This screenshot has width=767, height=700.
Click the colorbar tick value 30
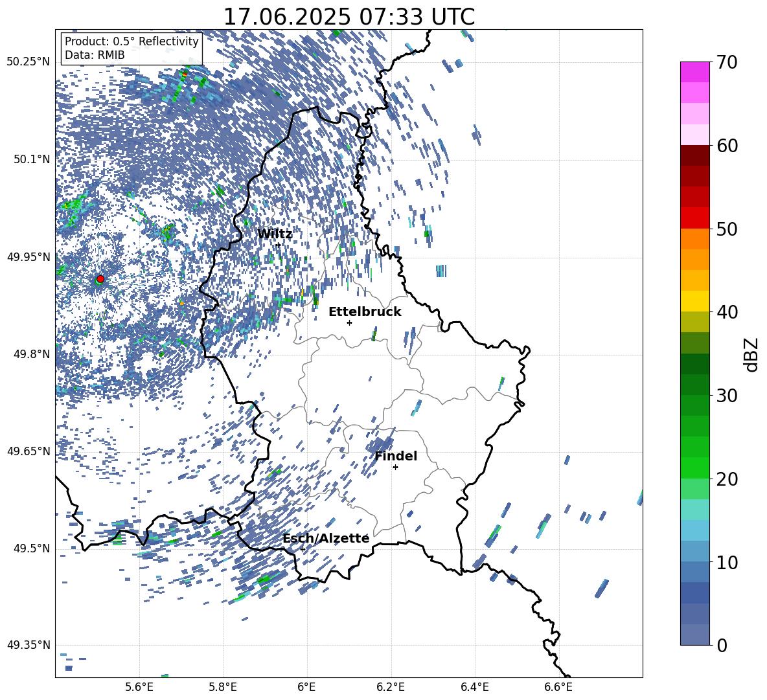tap(727, 396)
